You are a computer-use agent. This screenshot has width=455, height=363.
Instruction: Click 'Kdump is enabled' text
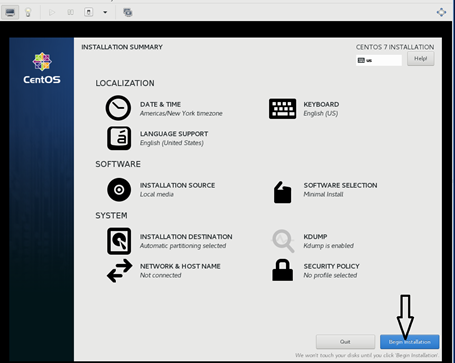[x=328, y=246]
